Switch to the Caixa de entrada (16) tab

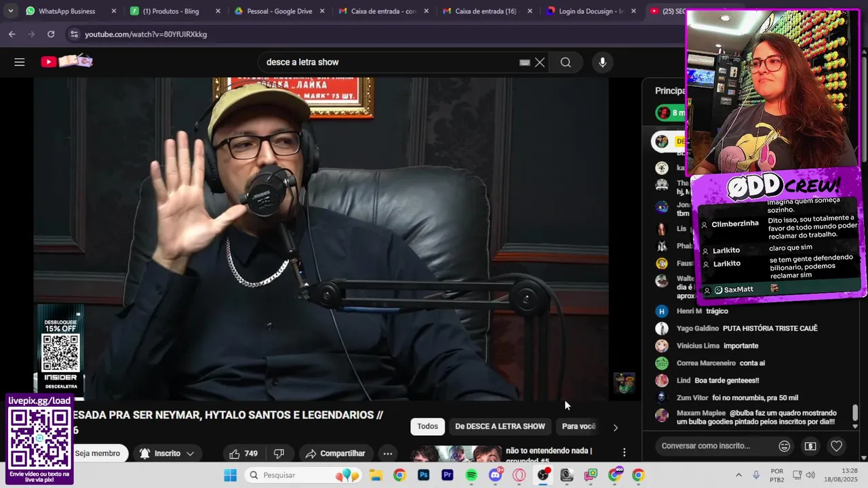click(x=486, y=11)
